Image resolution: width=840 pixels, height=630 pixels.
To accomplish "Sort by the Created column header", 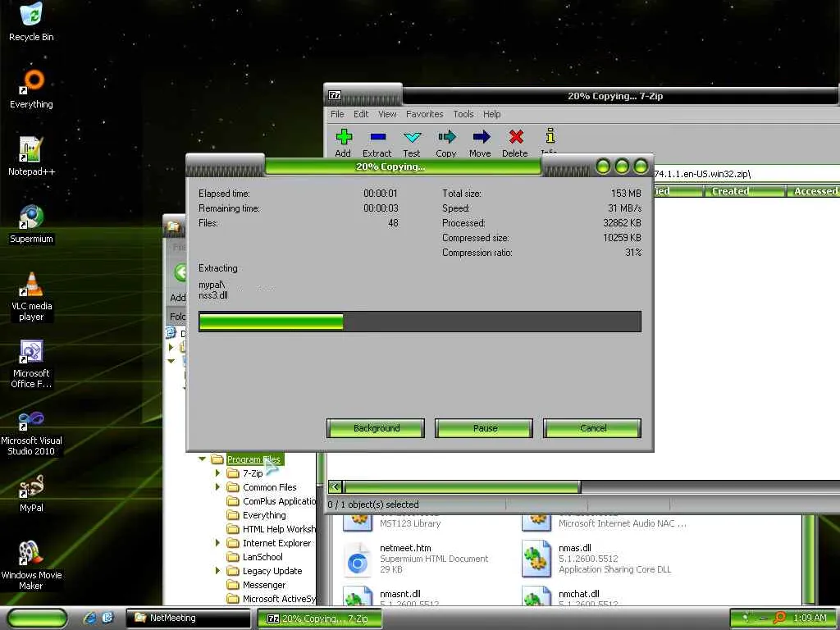I will pyautogui.click(x=743, y=190).
